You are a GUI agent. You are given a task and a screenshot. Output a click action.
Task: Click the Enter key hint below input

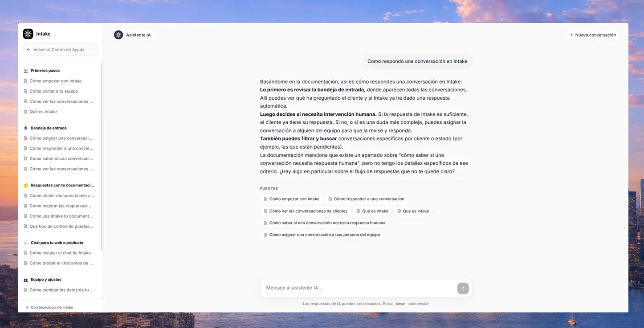400,304
